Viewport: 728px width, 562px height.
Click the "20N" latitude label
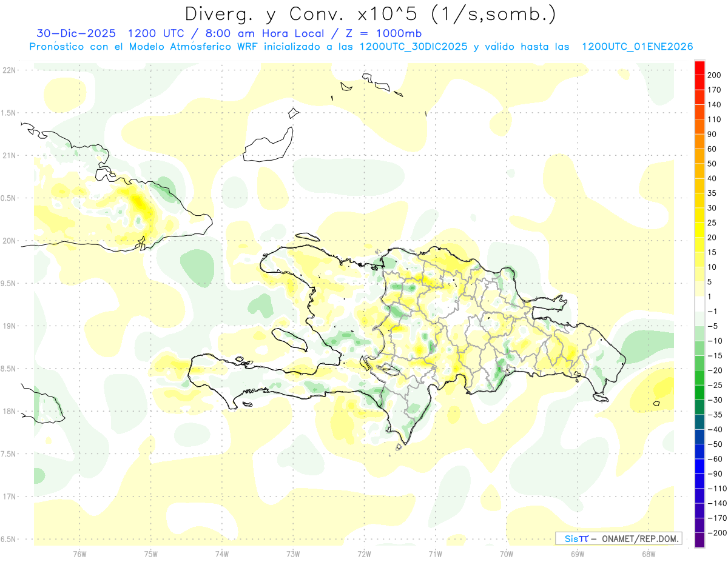[x=9, y=241]
